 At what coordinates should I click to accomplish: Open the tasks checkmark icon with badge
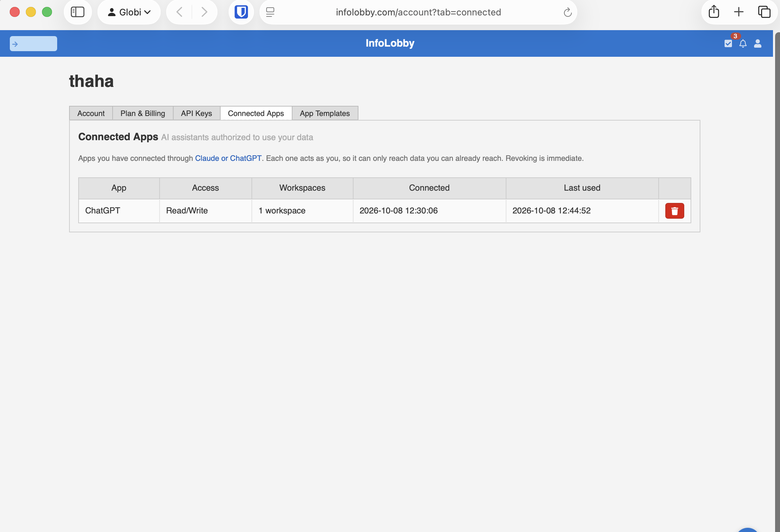click(728, 43)
